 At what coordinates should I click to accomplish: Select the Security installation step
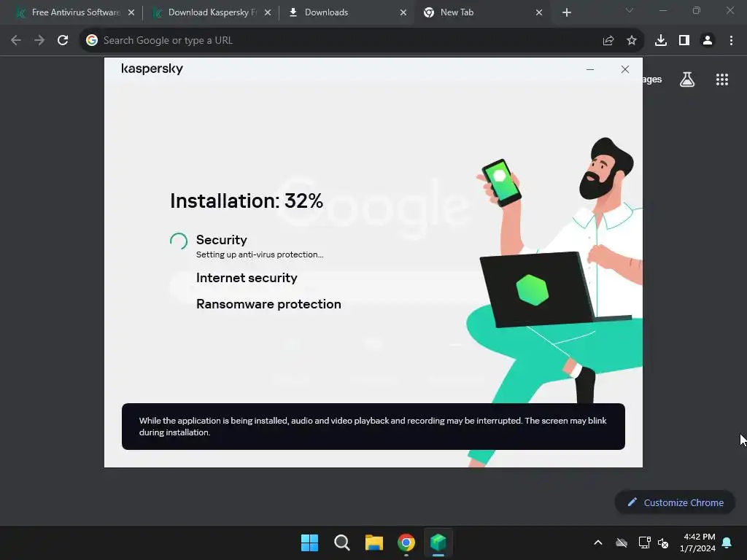coord(222,239)
